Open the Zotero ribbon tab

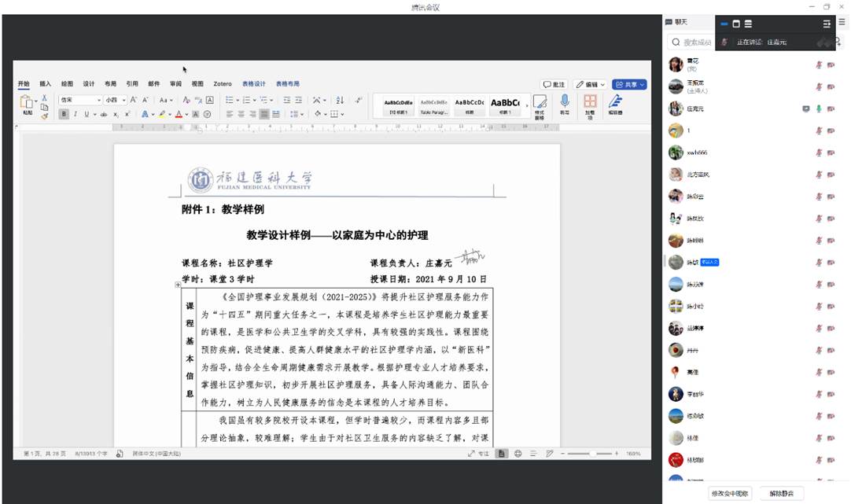(x=223, y=84)
